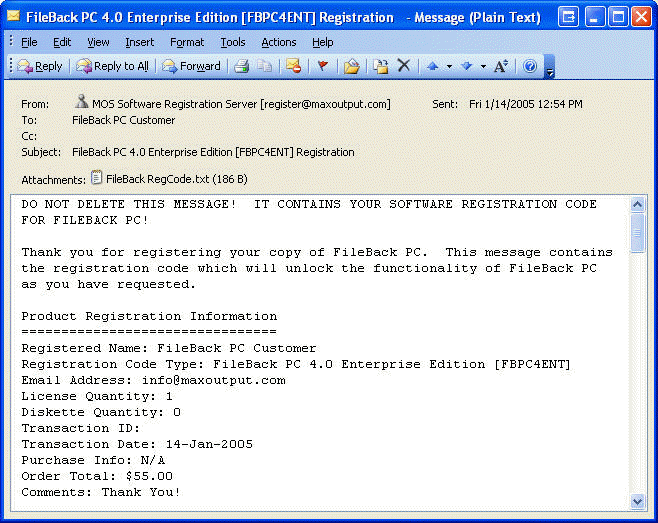
Task: Click the Create Rule icon
Action: [381, 66]
